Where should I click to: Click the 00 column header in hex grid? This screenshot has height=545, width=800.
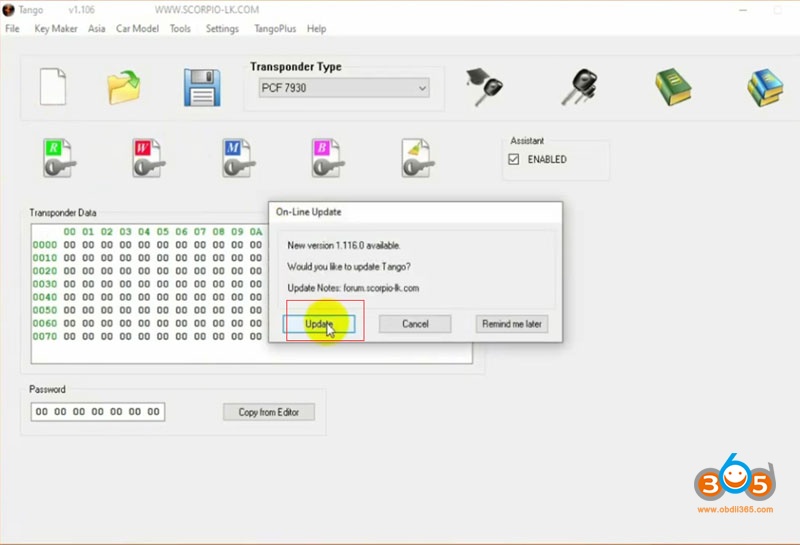(x=69, y=232)
